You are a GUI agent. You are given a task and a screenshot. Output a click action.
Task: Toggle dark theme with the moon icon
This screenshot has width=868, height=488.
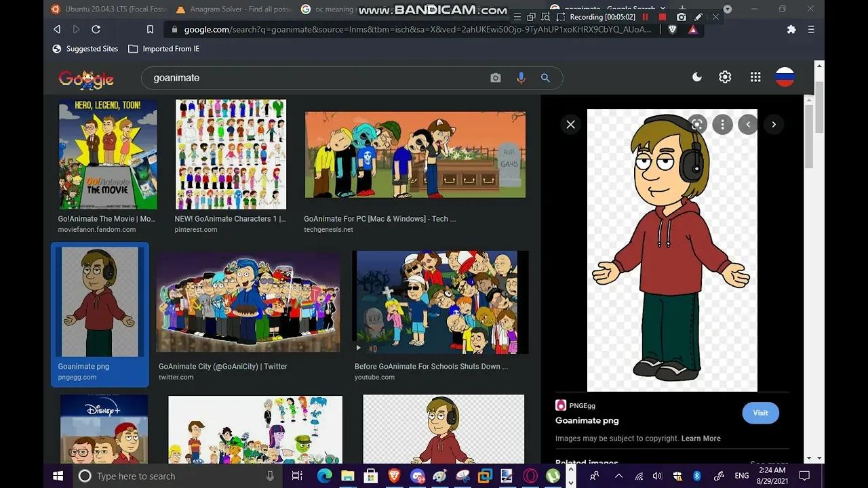tap(696, 77)
